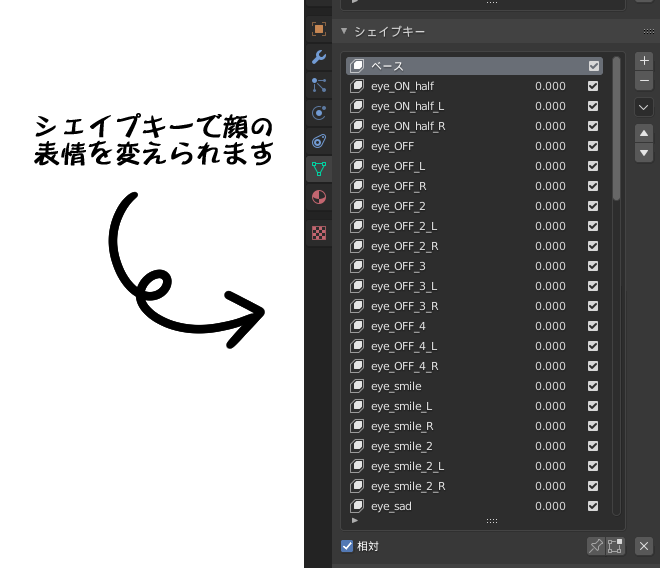
Task: Open the Material properties tab
Action: [319, 197]
